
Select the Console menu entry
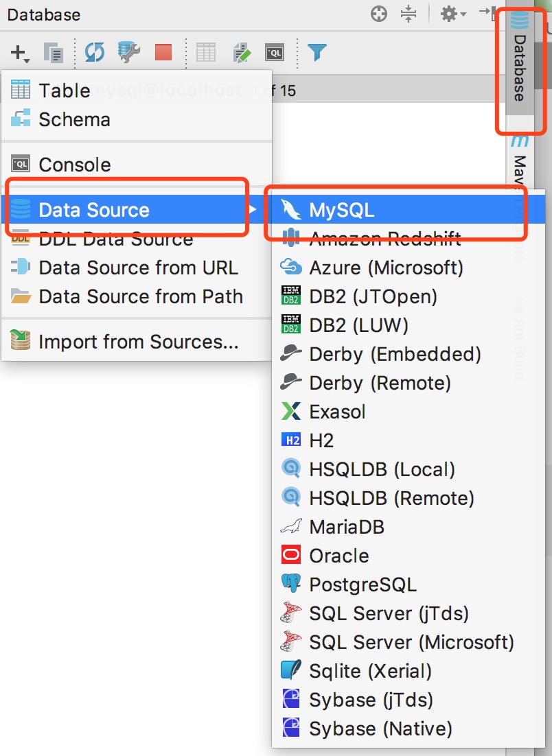pyautogui.click(x=137, y=165)
